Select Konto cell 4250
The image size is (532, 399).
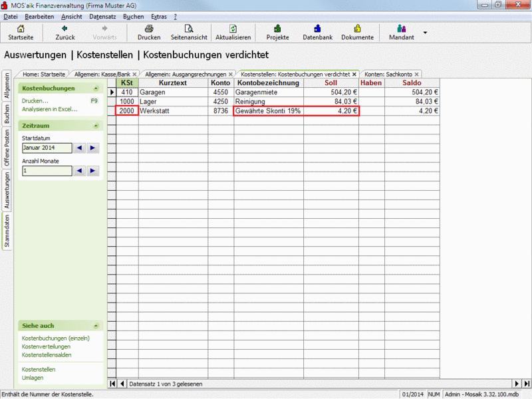221,102
